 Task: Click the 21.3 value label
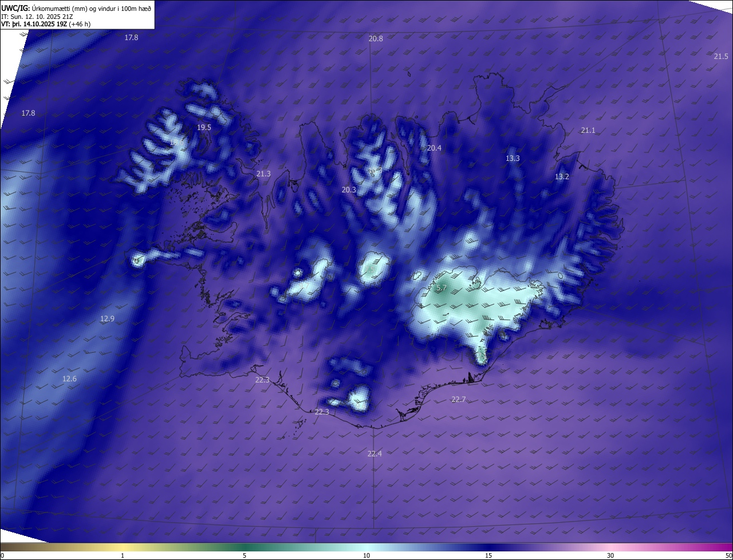point(263,173)
